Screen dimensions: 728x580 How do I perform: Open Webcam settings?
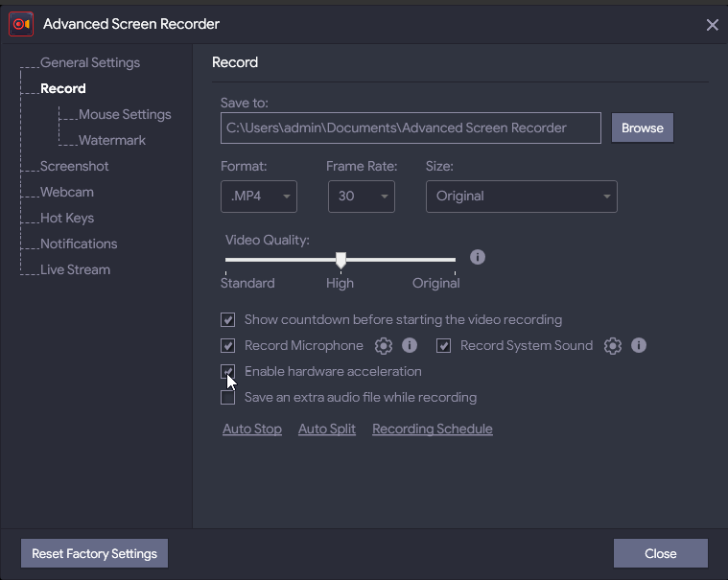tap(67, 192)
